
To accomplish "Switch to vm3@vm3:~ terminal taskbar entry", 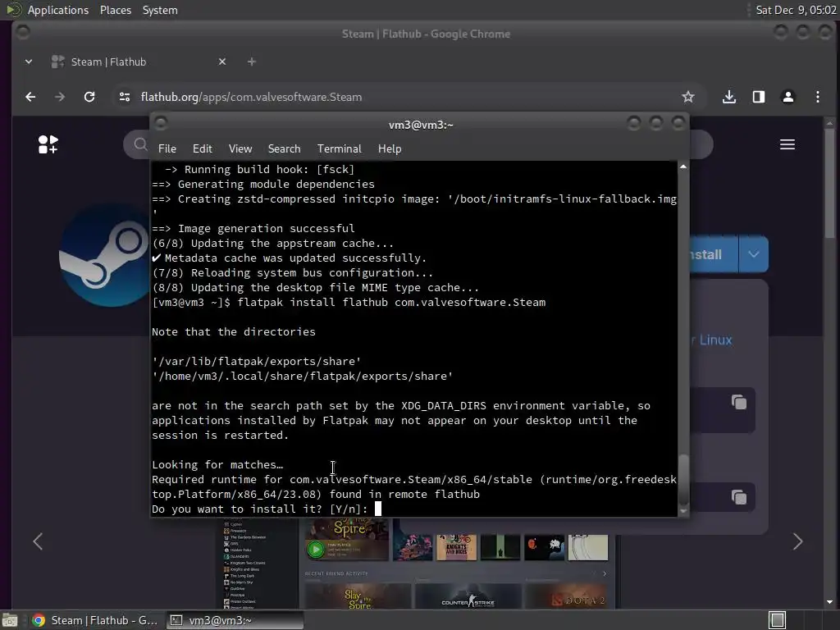I will click(x=234, y=620).
